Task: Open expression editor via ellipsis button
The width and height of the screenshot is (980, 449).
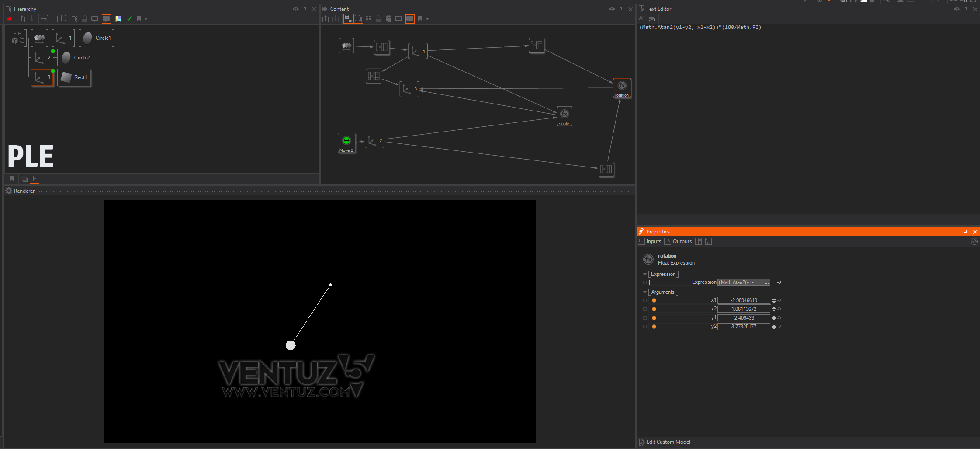Action: pos(766,283)
